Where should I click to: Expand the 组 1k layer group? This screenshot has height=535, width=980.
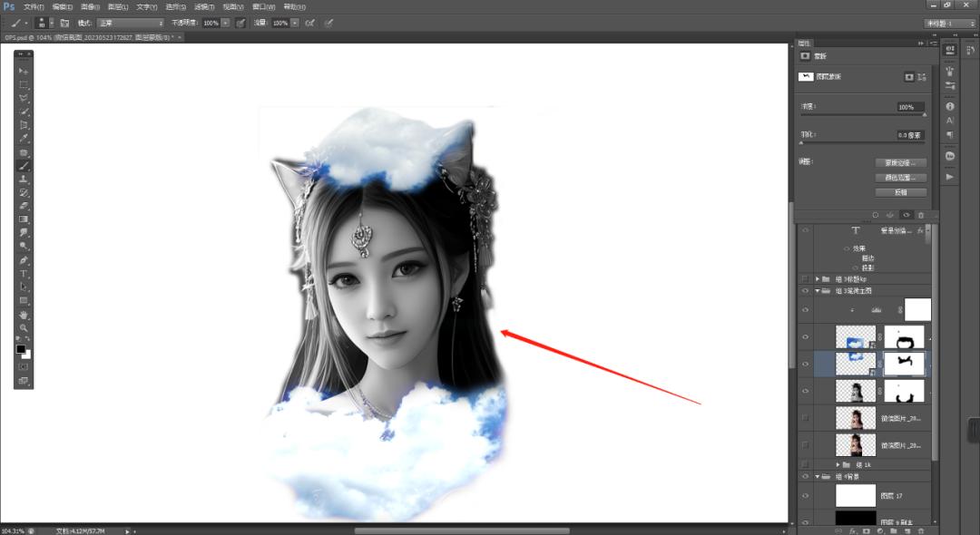837,463
